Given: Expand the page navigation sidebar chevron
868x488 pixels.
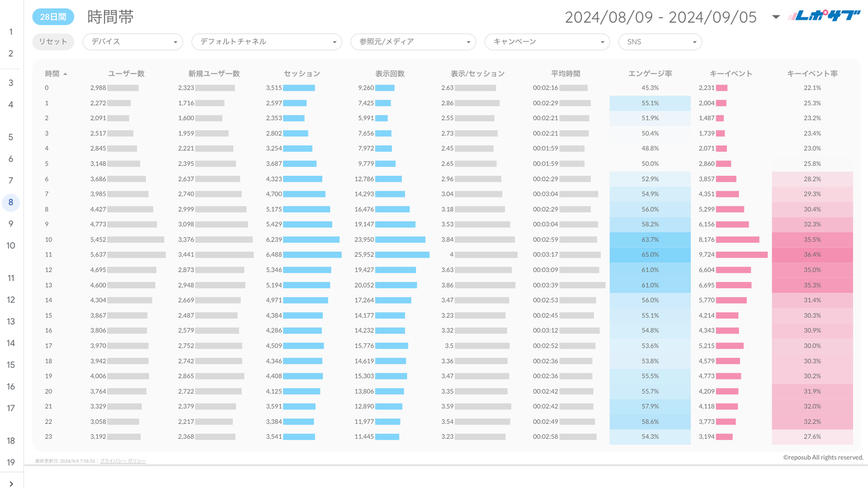Looking at the screenshot, I should (x=11, y=483).
